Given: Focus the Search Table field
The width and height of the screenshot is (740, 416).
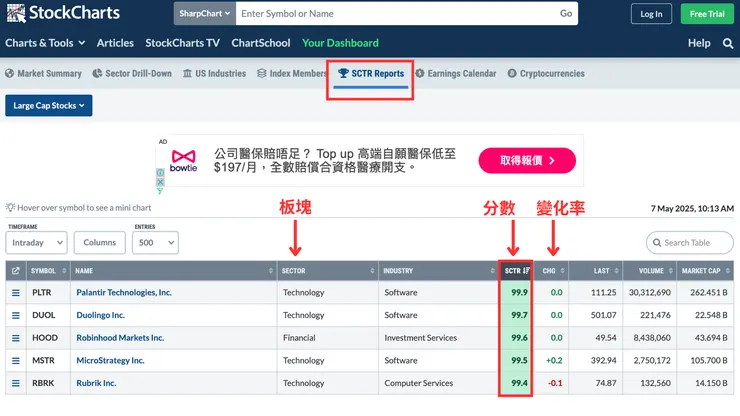Looking at the screenshot, I should tap(690, 243).
